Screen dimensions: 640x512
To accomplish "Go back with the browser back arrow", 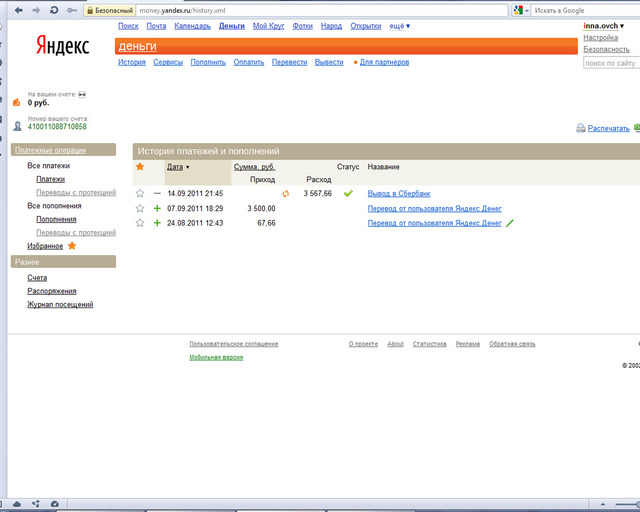I will (x=18, y=10).
